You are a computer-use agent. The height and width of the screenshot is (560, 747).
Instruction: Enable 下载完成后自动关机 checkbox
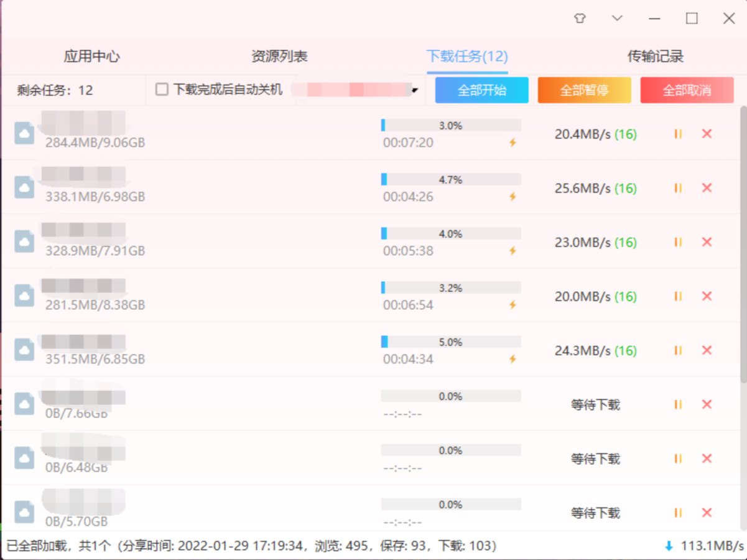click(x=162, y=90)
